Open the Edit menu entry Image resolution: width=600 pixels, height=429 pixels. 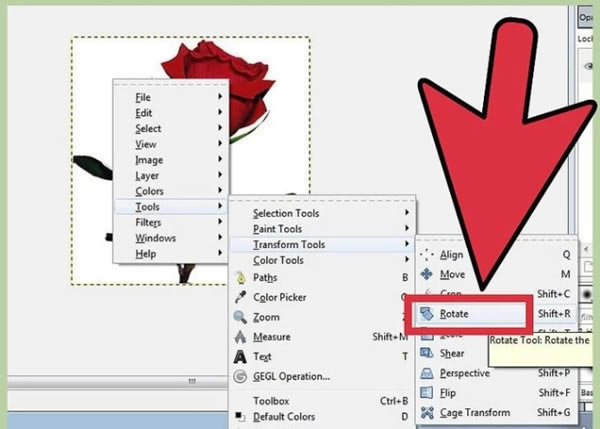click(x=171, y=113)
